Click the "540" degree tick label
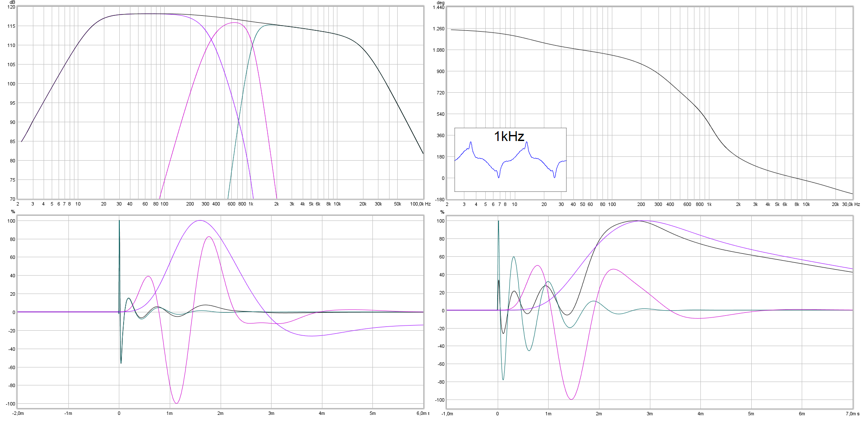Viewport: 868px width, 423px height. (x=440, y=114)
